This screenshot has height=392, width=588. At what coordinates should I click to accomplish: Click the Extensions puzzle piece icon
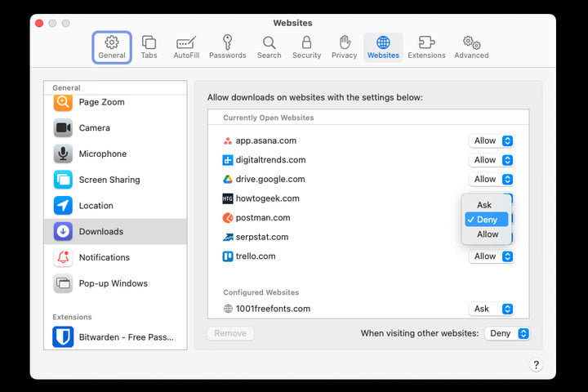pyautogui.click(x=427, y=42)
